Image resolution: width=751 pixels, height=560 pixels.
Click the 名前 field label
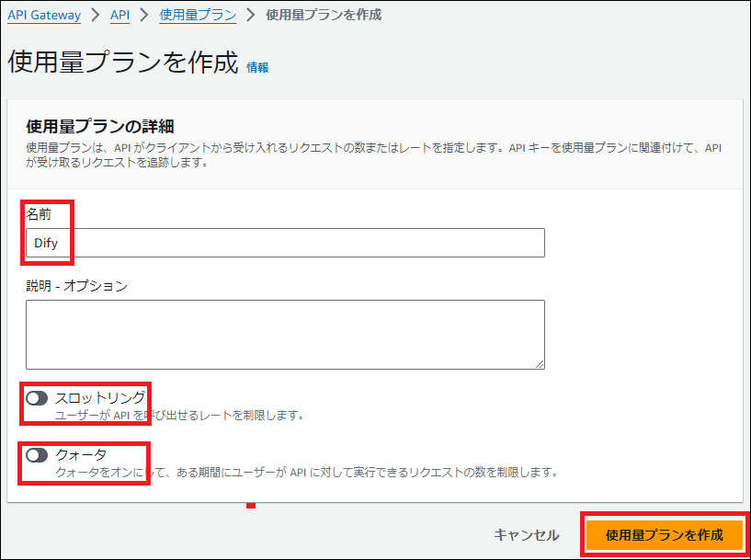(x=39, y=212)
